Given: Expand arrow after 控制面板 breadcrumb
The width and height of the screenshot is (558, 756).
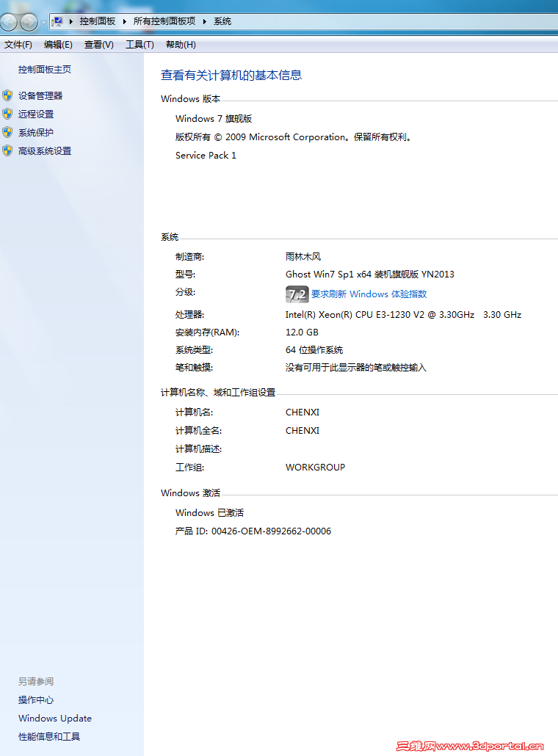Looking at the screenshot, I should (124, 21).
